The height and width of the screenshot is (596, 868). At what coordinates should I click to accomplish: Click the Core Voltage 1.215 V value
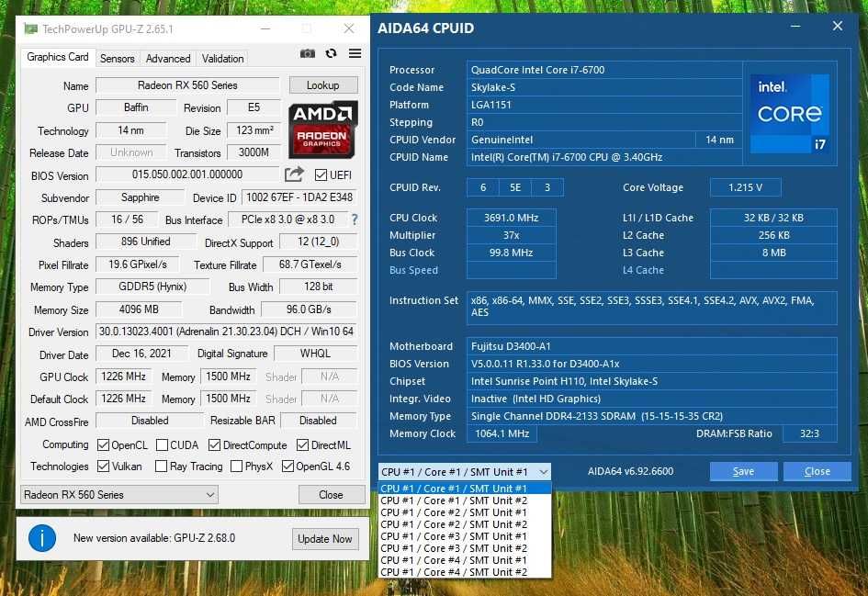pos(746,187)
